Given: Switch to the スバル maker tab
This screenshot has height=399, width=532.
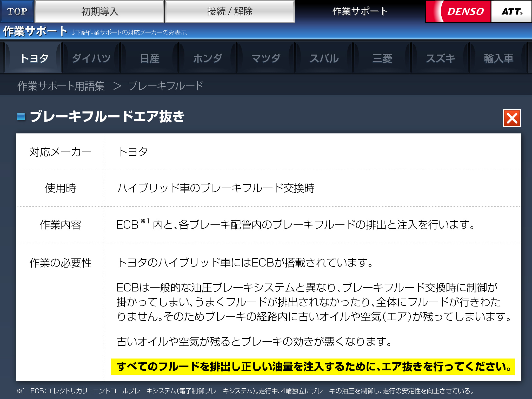Looking at the screenshot, I should tap(324, 58).
